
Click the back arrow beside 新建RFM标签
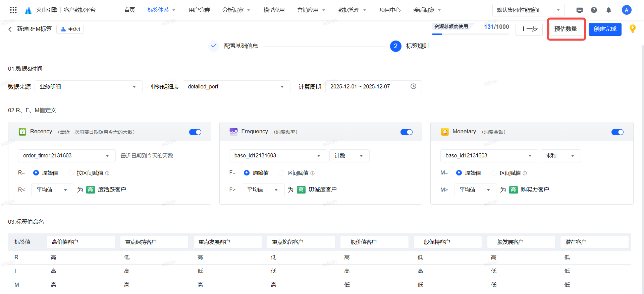[x=10, y=29]
